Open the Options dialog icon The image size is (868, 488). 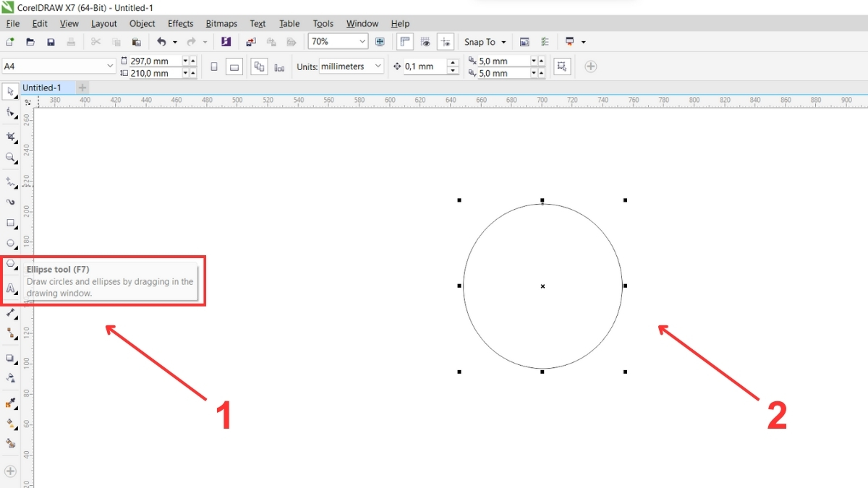[545, 42]
